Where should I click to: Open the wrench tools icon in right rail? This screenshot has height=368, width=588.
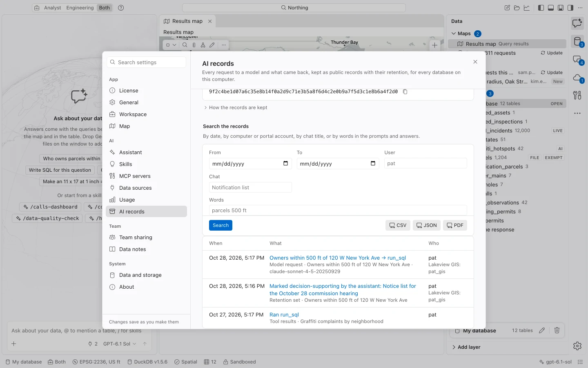click(577, 95)
